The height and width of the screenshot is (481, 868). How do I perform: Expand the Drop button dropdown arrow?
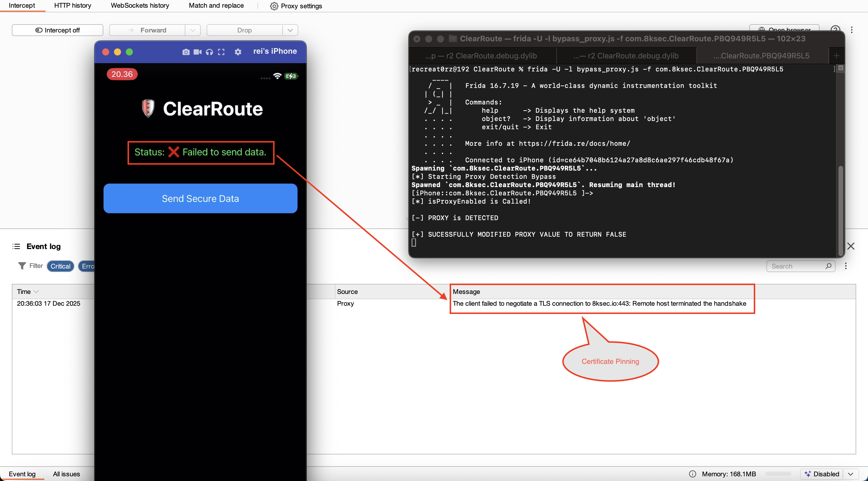(x=290, y=30)
